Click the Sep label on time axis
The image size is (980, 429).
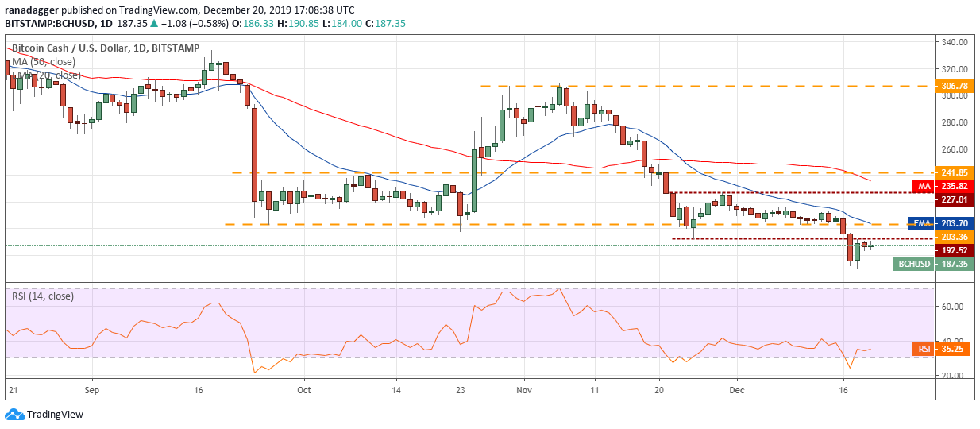[91, 391]
